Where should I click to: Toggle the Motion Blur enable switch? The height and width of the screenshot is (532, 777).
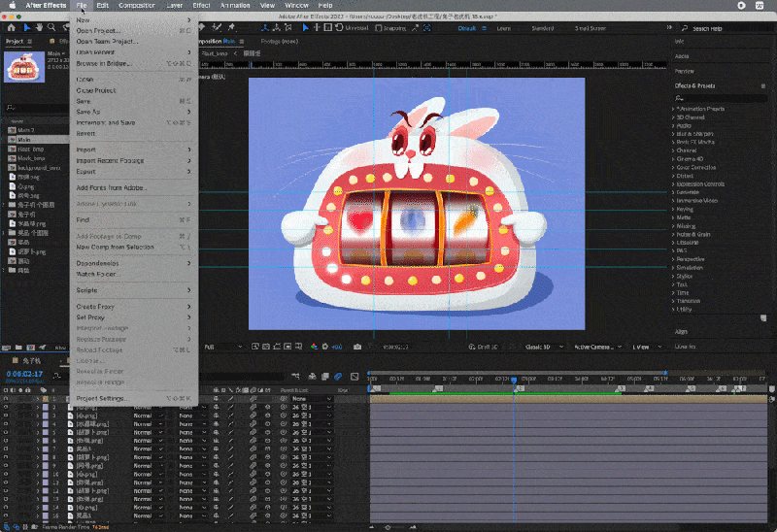(338, 377)
